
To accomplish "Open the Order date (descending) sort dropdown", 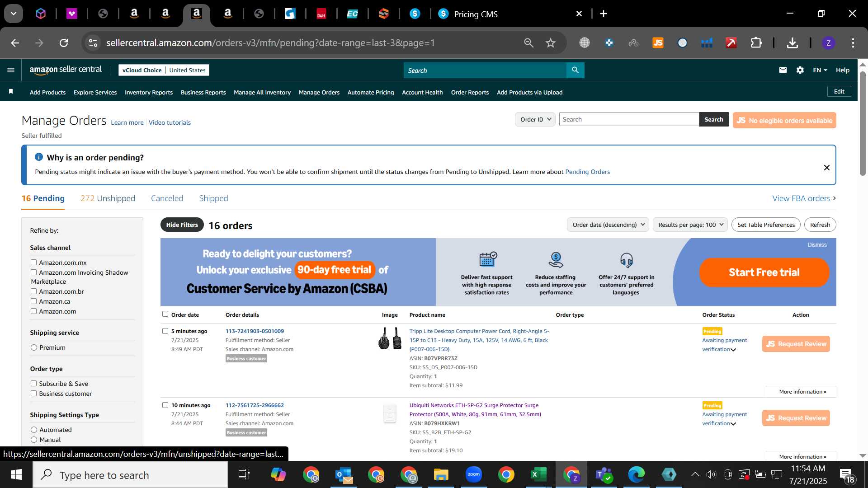I will (x=608, y=225).
